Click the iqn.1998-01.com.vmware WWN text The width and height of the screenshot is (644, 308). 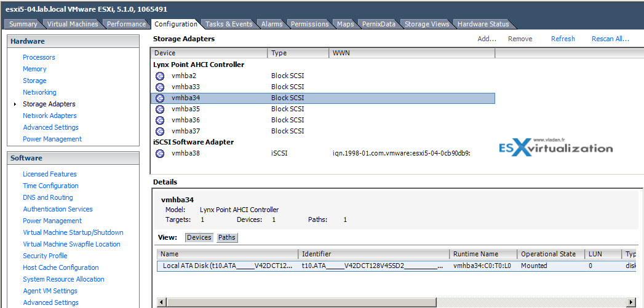pos(401,154)
